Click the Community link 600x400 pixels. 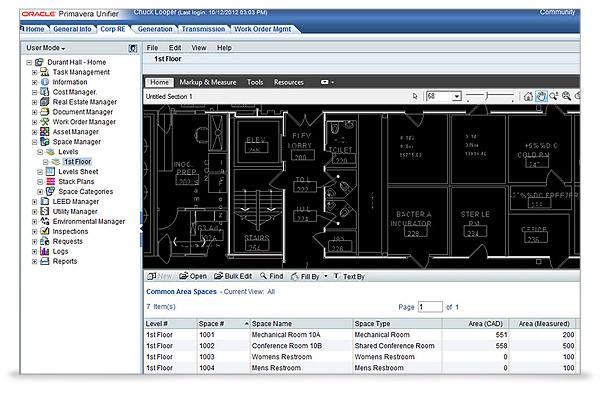click(x=557, y=12)
